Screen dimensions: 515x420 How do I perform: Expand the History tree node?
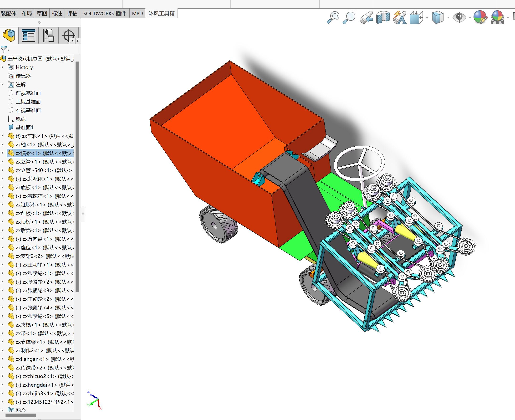pyautogui.click(x=2, y=67)
